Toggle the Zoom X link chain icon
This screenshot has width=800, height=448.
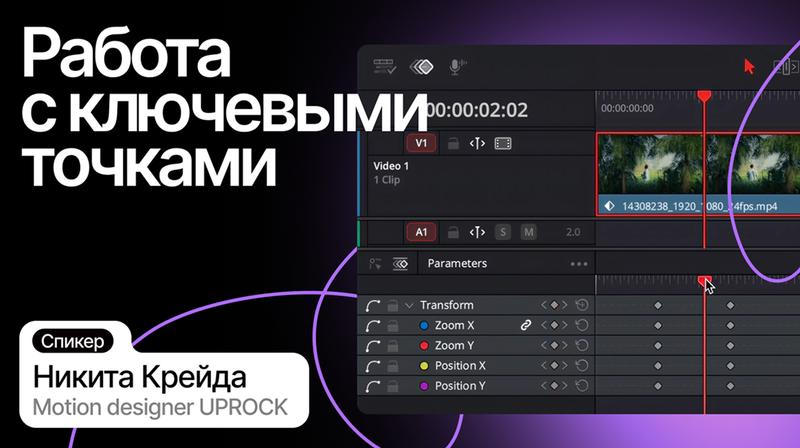[526, 325]
